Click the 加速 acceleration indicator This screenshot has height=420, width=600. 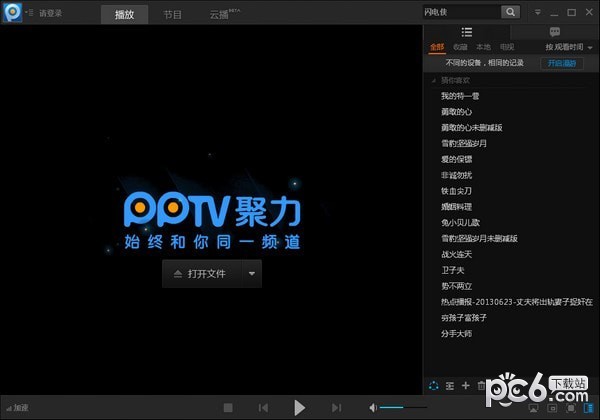click(x=18, y=408)
